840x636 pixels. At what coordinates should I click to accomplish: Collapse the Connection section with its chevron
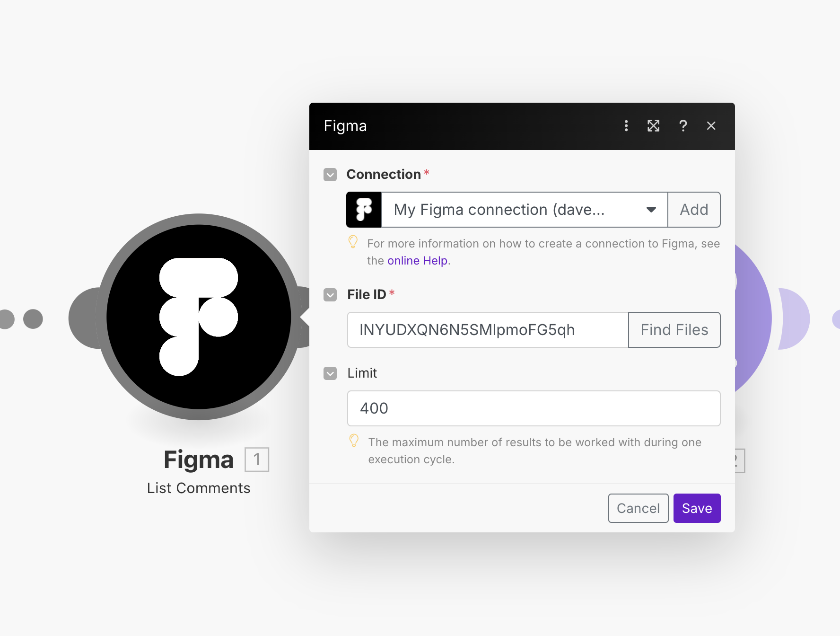point(330,175)
